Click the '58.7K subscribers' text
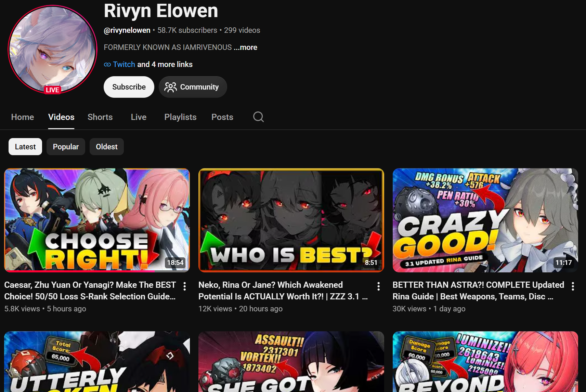Viewport: 586px width, 392px height. coord(187,30)
